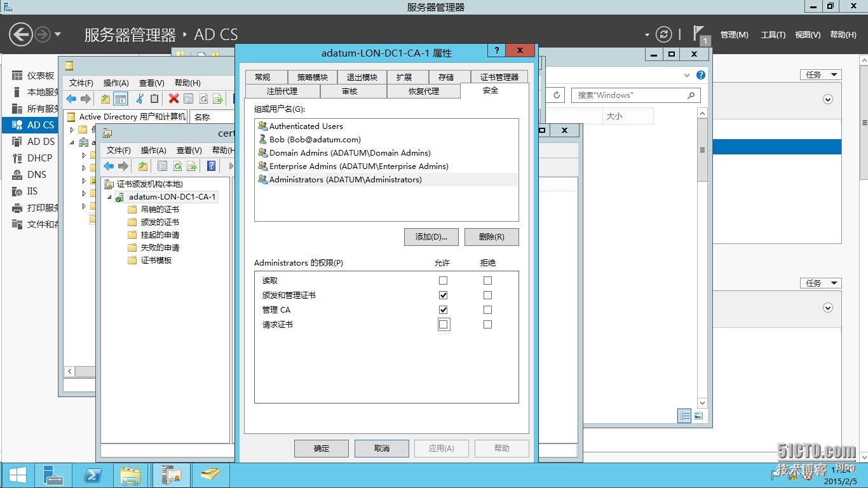
Task: Click Properties icon in certsrv toolbar
Action: pos(163,166)
